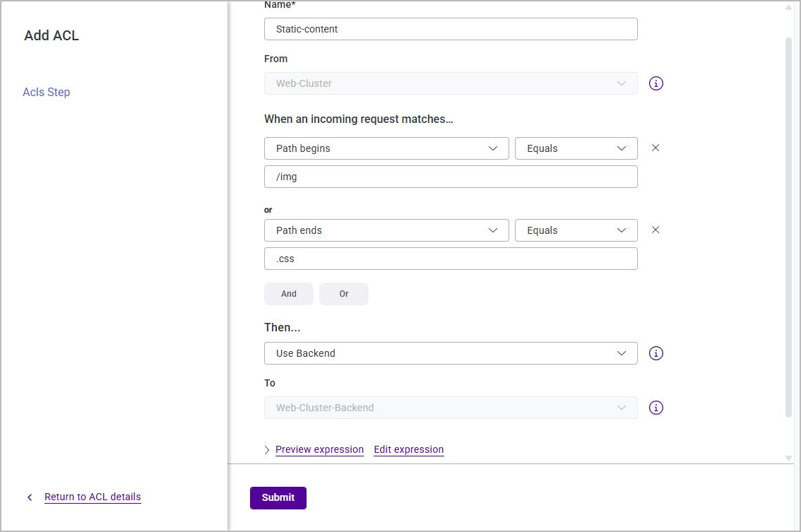Return to ACL details
Image resolution: width=801 pixels, height=532 pixels.
point(93,497)
